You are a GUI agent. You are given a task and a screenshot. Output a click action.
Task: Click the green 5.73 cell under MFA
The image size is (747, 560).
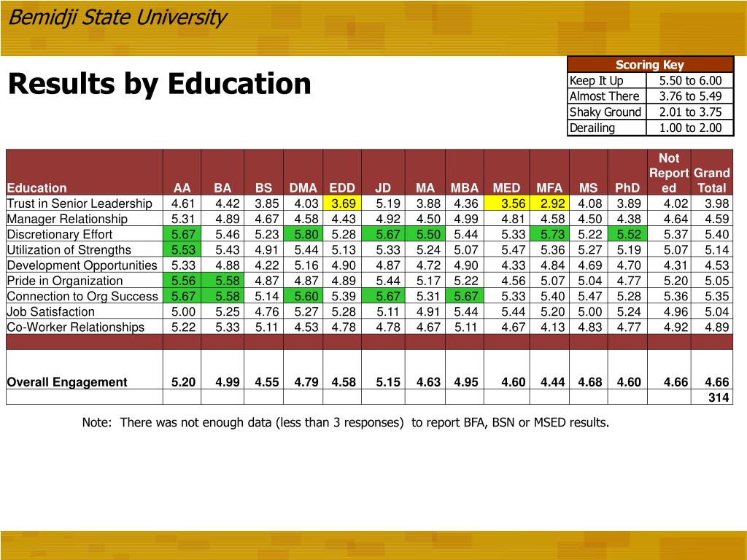coord(550,234)
